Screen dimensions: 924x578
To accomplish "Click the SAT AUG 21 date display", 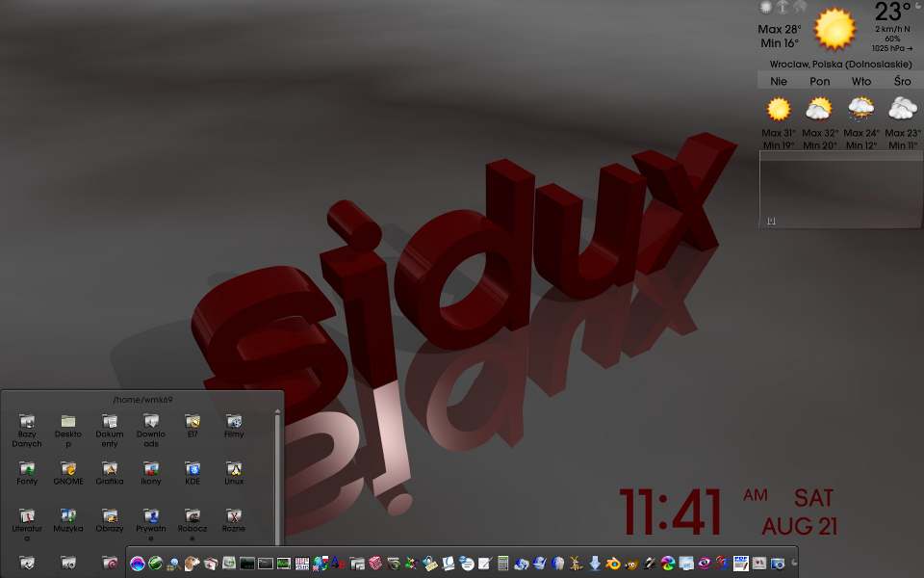I will click(x=800, y=512).
